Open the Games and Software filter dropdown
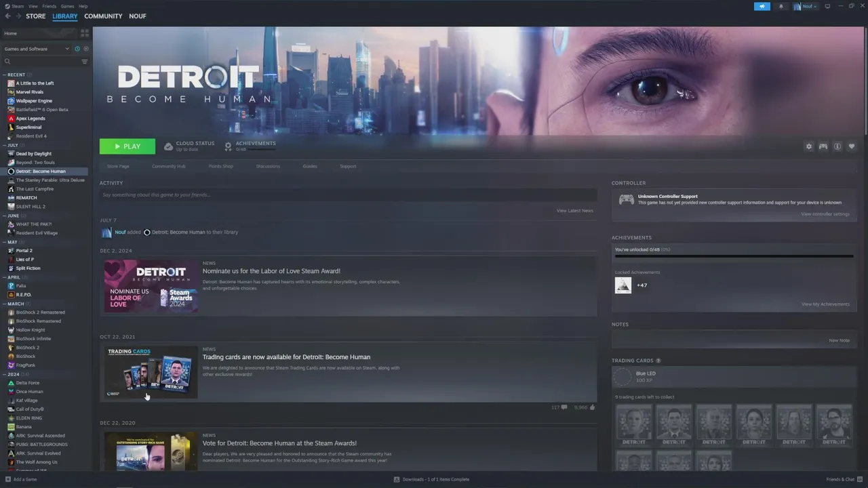 (x=37, y=49)
